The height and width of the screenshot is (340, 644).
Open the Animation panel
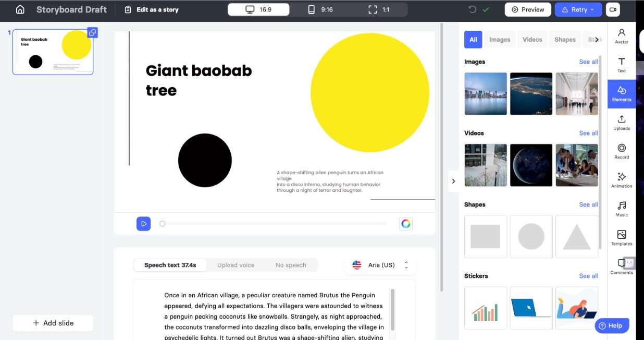(621, 180)
